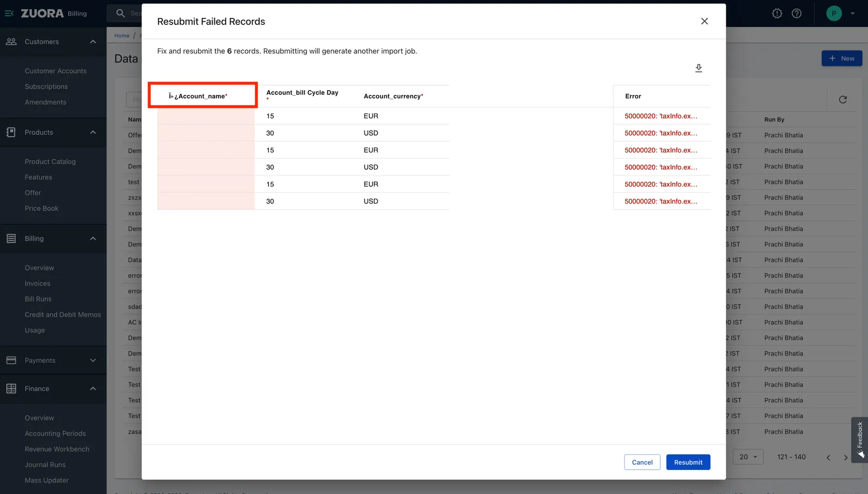Click the Resubmit button

(688, 463)
